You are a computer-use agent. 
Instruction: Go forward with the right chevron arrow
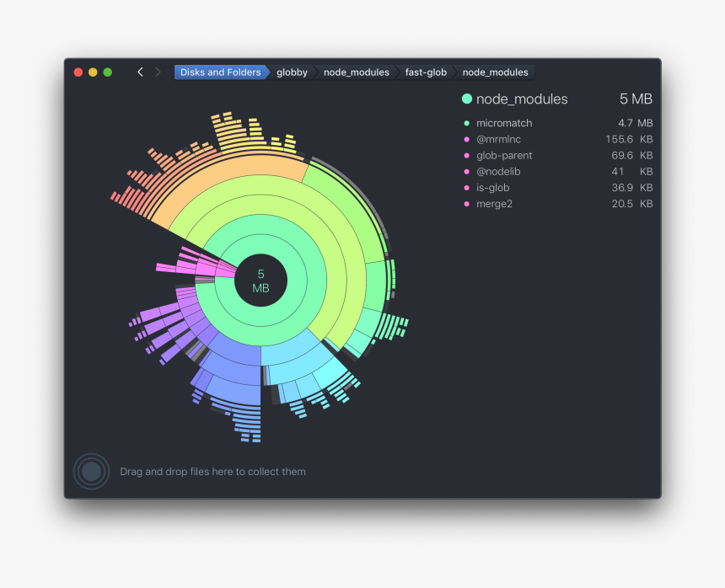158,72
